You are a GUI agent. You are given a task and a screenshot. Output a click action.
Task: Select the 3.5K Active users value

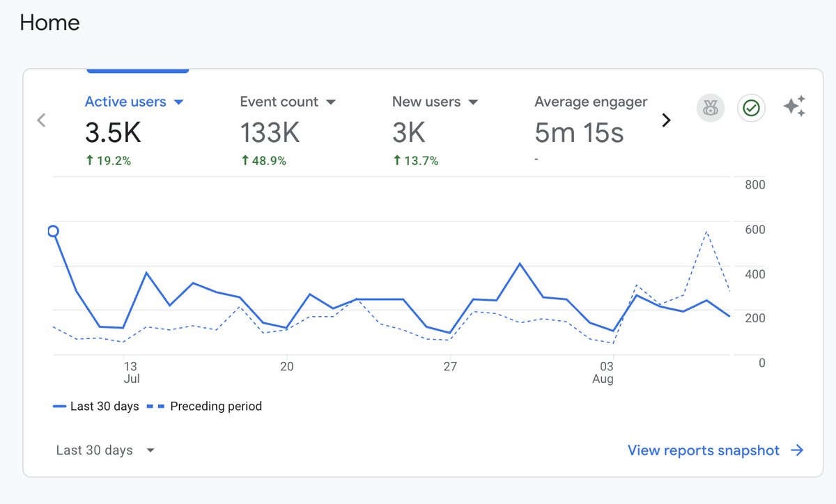(113, 132)
